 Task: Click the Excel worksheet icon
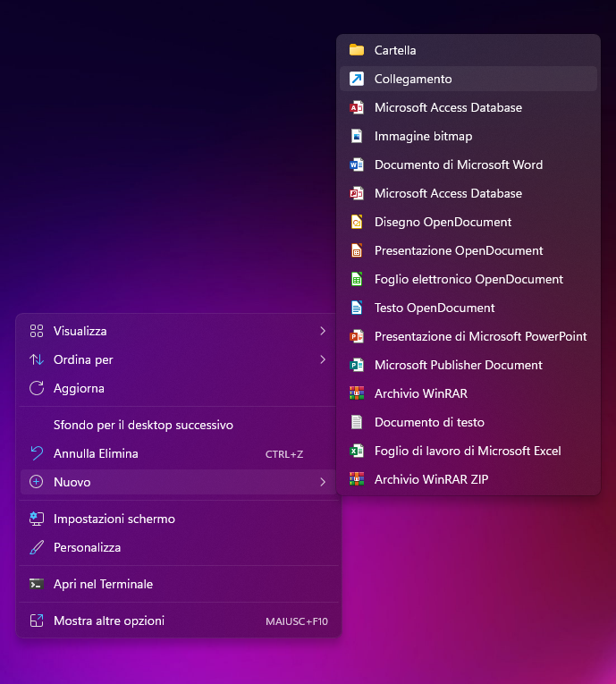[x=357, y=451]
